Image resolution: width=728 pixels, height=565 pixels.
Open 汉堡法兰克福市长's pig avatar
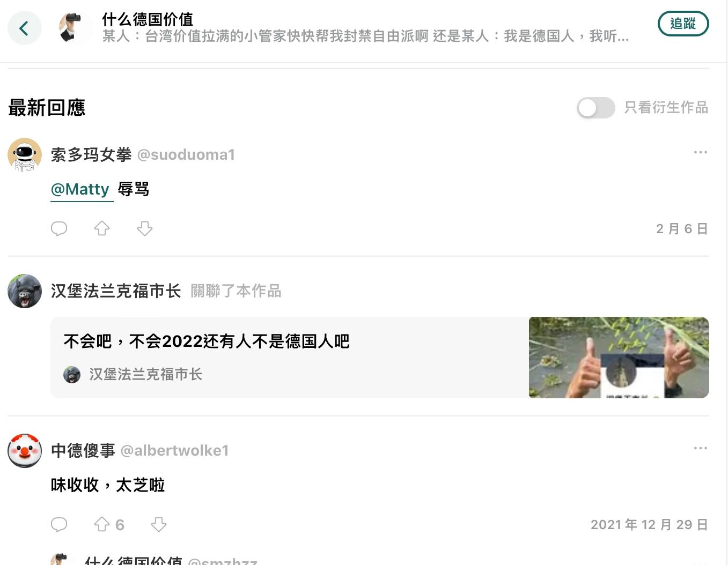click(25, 291)
